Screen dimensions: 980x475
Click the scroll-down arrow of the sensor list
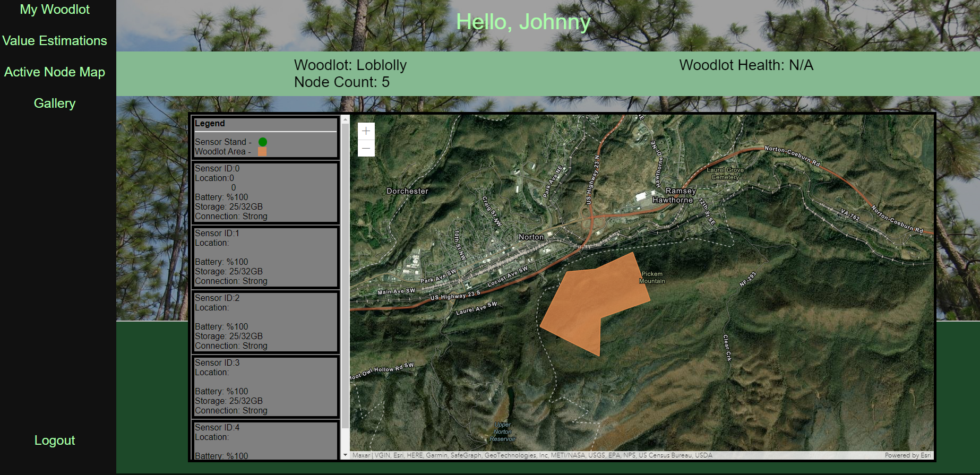[345, 455]
